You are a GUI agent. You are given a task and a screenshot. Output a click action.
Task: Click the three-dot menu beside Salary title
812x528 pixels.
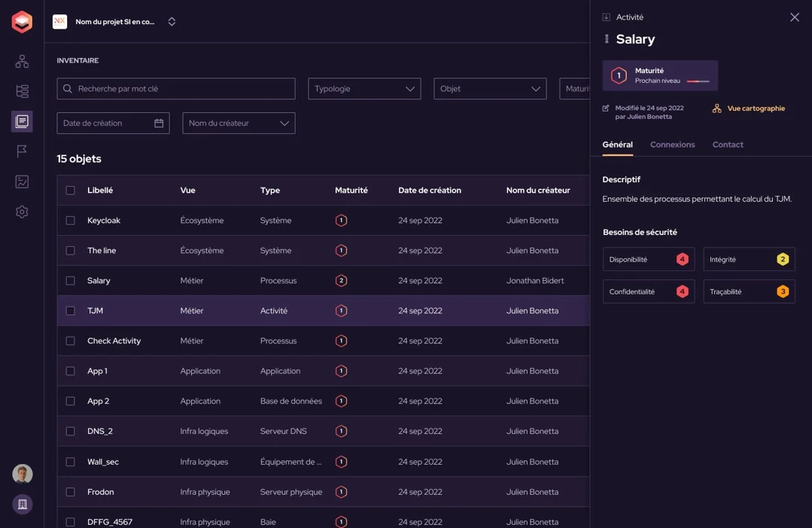pyautogui.click(x=607, y=39)
